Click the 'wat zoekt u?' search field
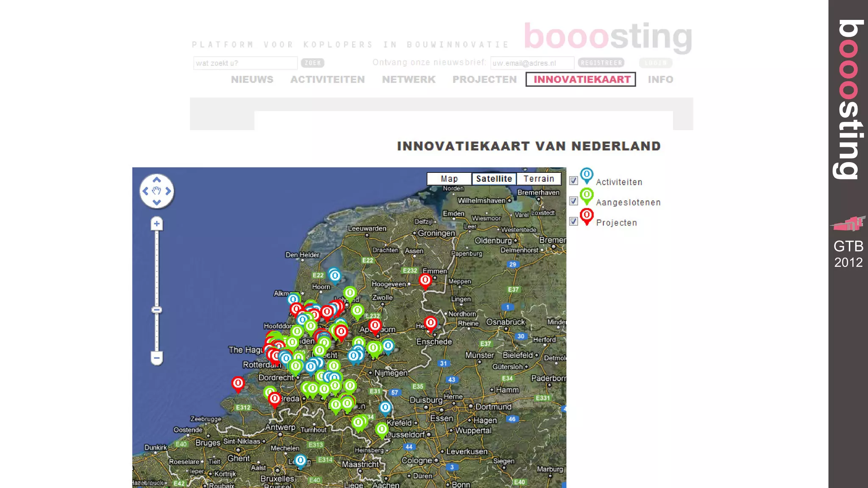868x488 pixels. (x=245, y=63)
